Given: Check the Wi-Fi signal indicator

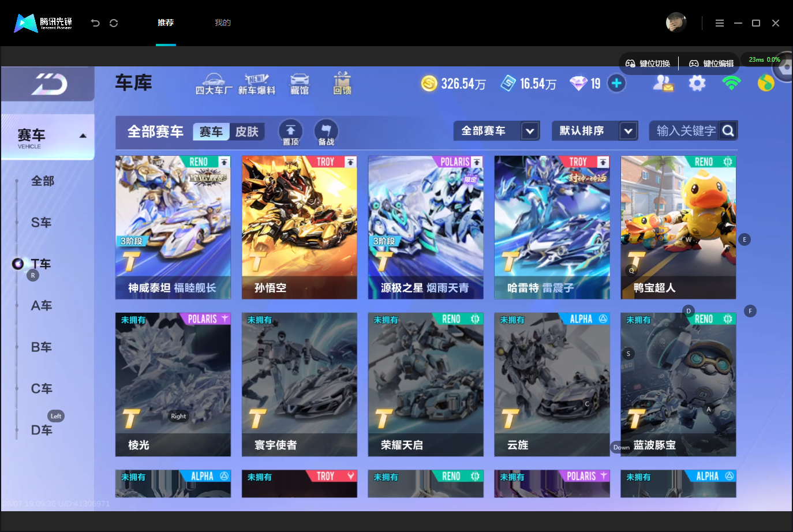Looking at the screenshot, I should point(731,83).
